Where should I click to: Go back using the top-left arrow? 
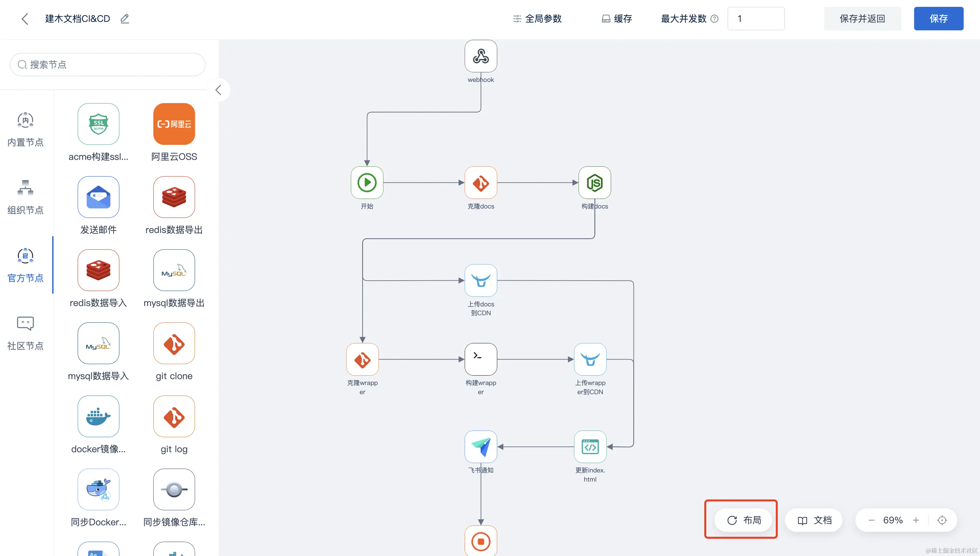tap(25, 19)
